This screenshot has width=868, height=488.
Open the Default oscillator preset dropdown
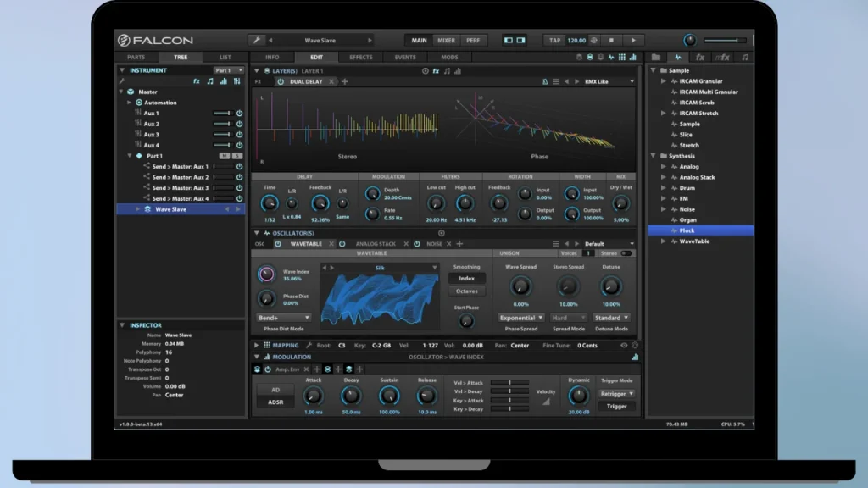(609, 243)
